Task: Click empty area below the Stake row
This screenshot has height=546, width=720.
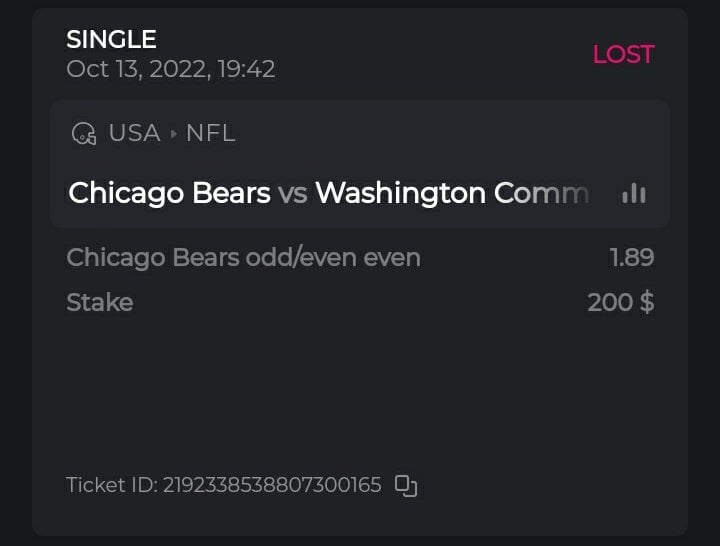Action: (360, 390)
